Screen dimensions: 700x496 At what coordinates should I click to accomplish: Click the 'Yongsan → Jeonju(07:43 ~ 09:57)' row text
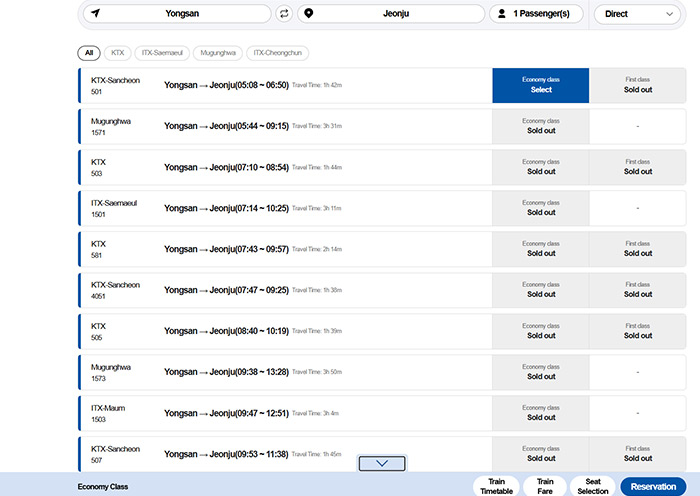(226, 249)
